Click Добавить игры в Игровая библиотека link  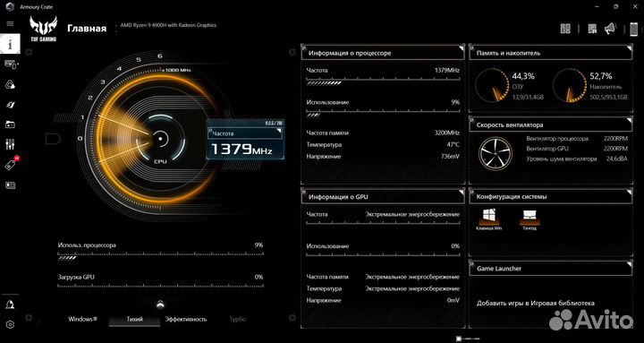click(x=535, y=303)
